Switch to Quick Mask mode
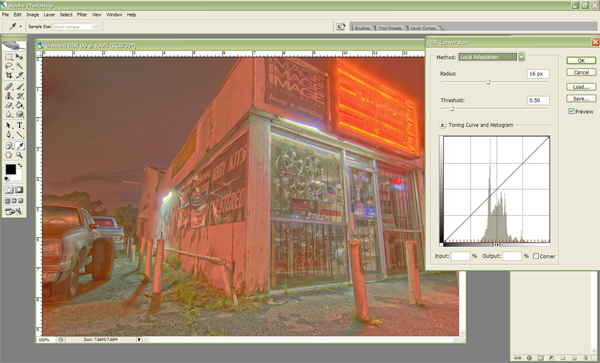The image size is (600, 363). [19, 190]
